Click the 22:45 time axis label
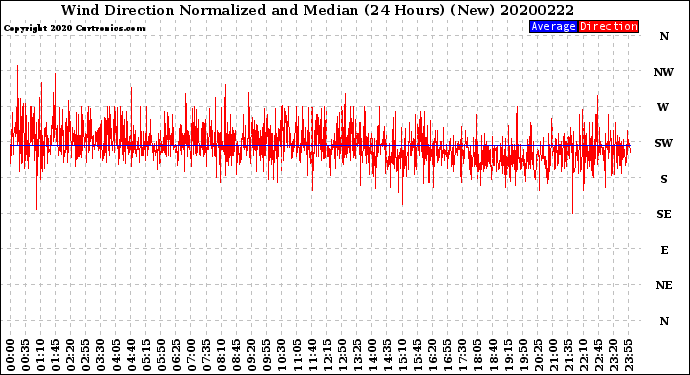The width and height of the screenshot is (690, 375). [x=598, y=355]
